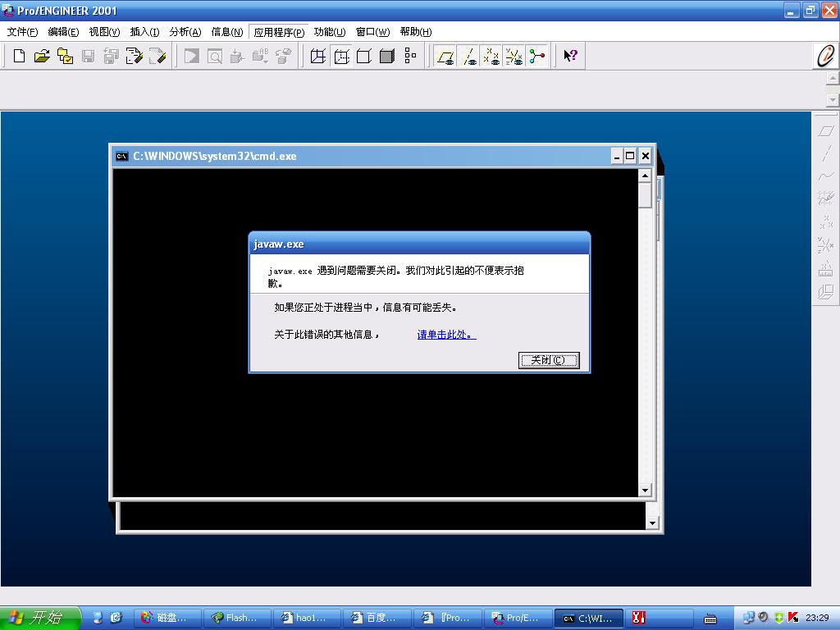Viewport: 840px width, 630px height.
Task: Click the message area scroll up arrow
Action: [x=832, y=79]
